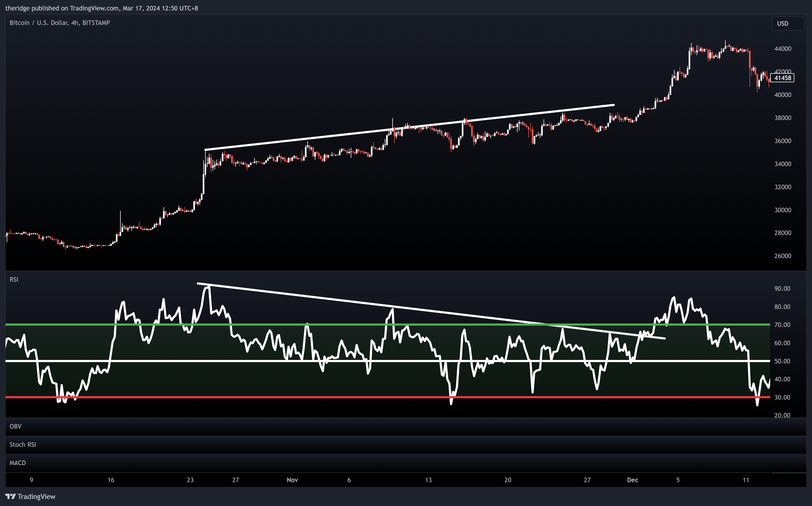Click the 16 date on time axis
Image resolution: width=812 pixels, height=506 pixels.
tap(111, 480)
